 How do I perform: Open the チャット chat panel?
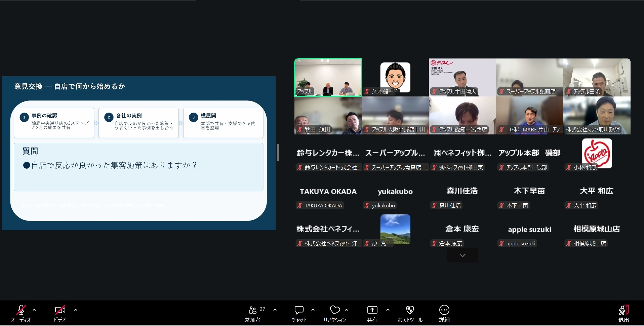point(299,314)
